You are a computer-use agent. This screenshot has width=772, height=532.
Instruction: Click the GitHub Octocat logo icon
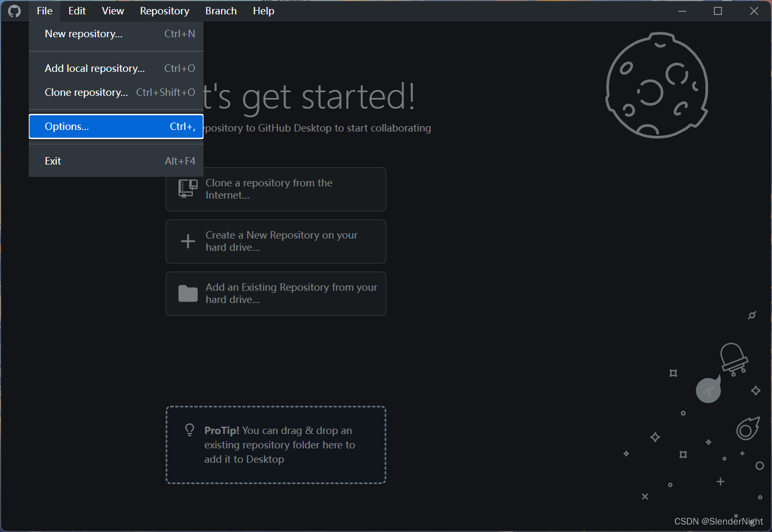[x=14, y=11]
